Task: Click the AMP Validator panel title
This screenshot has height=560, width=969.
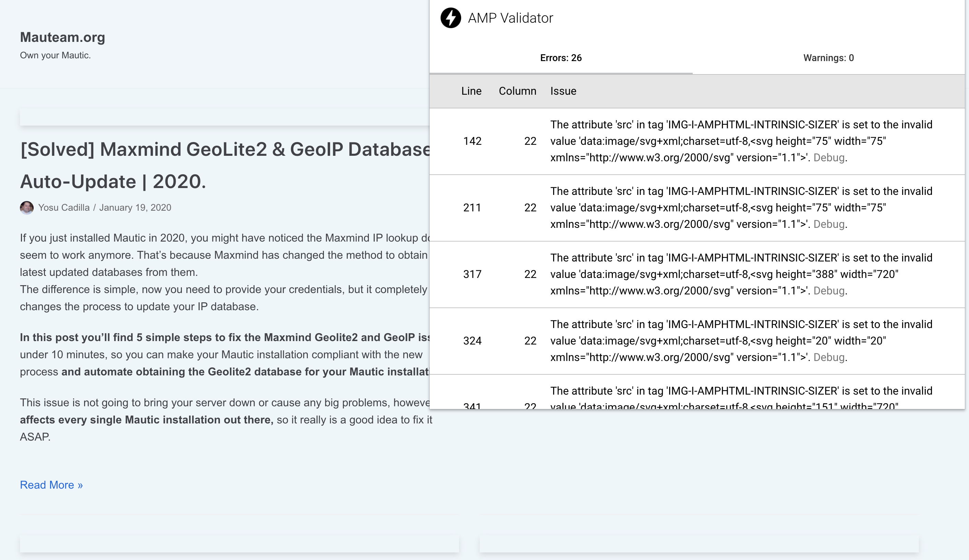Action: click(x=510, y=18)
